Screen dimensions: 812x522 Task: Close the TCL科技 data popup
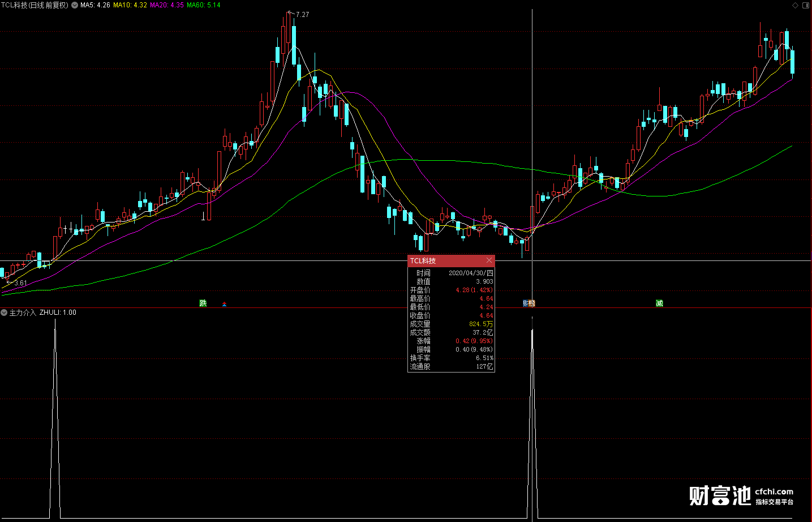point(489,260)
